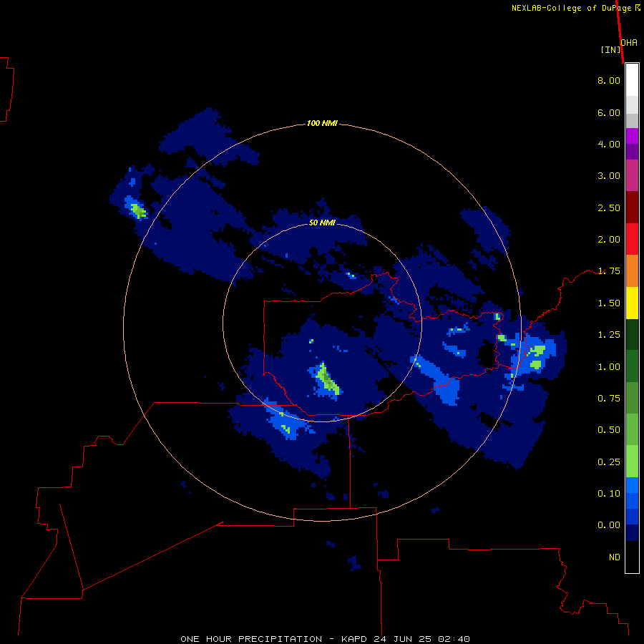Screen dimensions: 644x644
Task: Click the [IN] units label
Action: tap(611, 50)
